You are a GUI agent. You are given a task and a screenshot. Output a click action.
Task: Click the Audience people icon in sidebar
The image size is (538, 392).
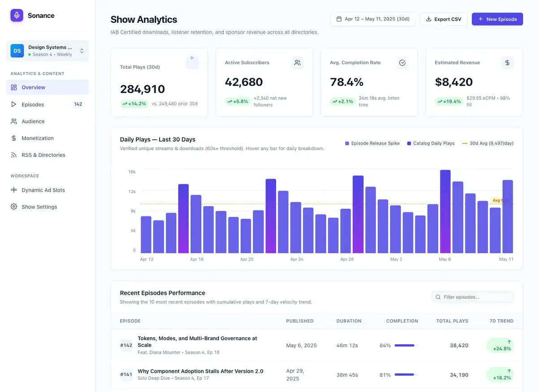(14, 121)
